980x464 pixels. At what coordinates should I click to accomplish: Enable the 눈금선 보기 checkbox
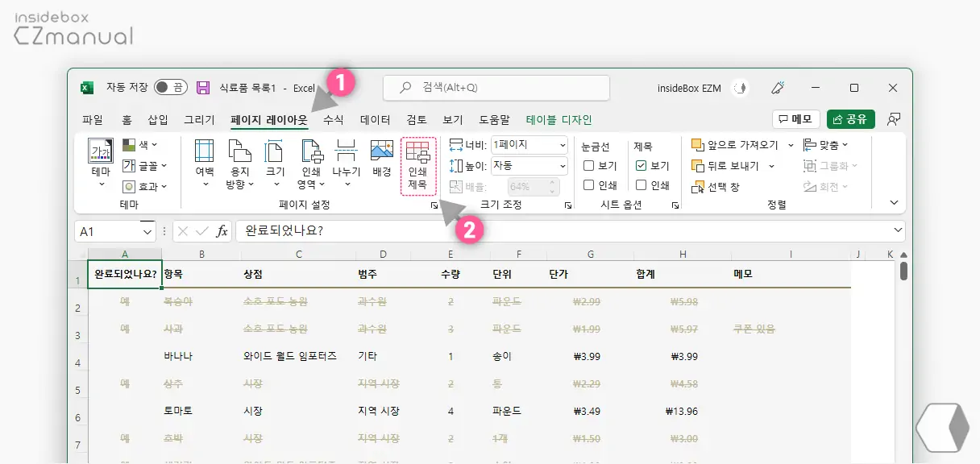588,165
